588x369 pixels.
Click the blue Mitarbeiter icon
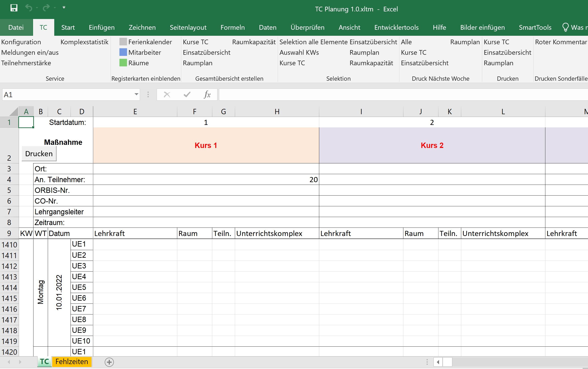click(x=123, y=52)
